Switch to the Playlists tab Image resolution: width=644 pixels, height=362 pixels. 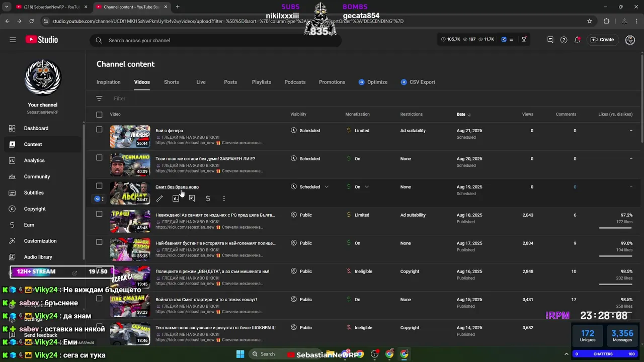(261, 82)
